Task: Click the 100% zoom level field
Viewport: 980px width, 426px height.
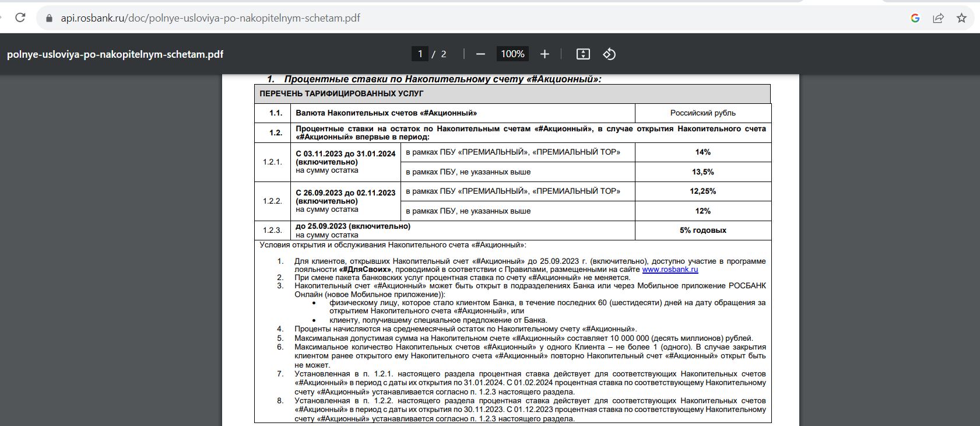Action: click(x=512, y=54)
